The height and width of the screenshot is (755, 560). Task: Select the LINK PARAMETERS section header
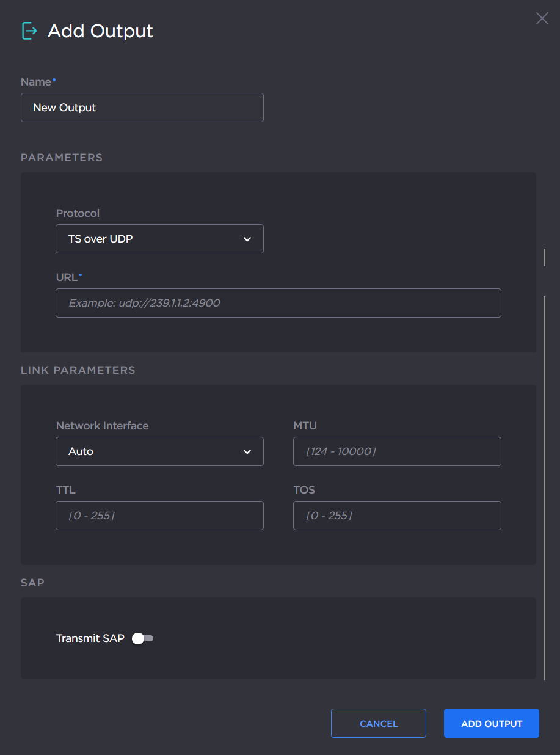tap(78, 370)
